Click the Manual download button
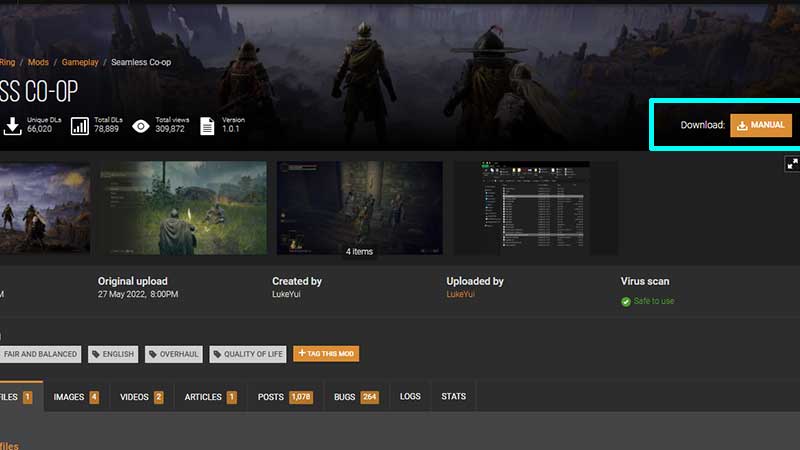 pos(761,125)
